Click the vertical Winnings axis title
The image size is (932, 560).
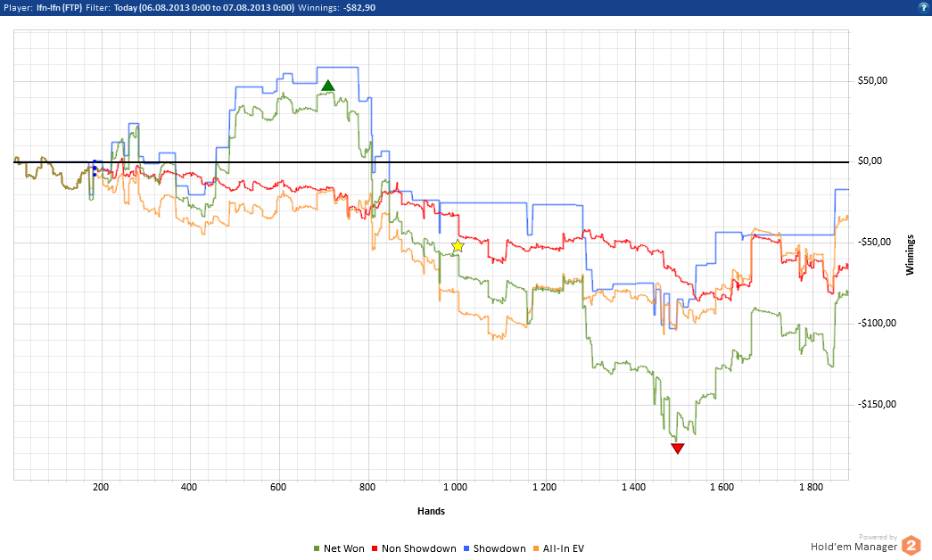pyautogui.click(x=911, y=255)
